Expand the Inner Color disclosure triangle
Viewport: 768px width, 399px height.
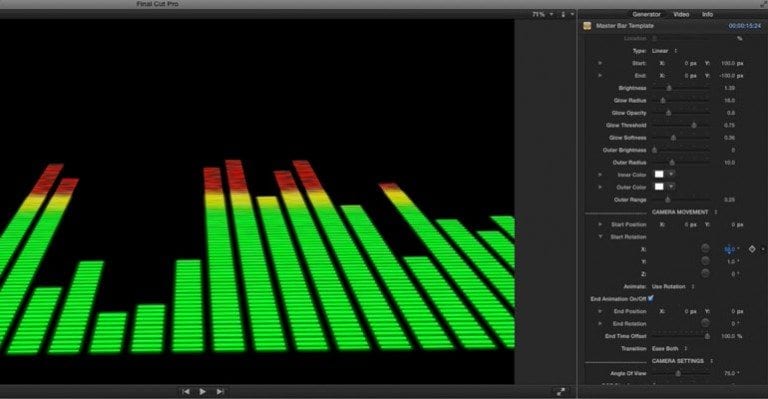(x=600, y=175)
